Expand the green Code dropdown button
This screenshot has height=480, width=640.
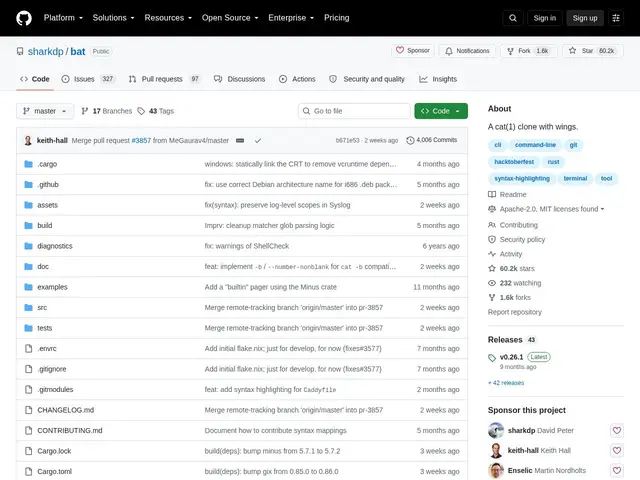(x=441, y=111)
